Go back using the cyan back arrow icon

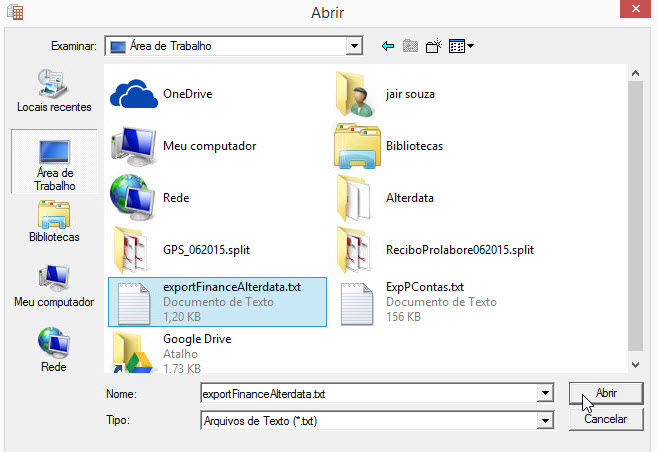tap(388, 46)
